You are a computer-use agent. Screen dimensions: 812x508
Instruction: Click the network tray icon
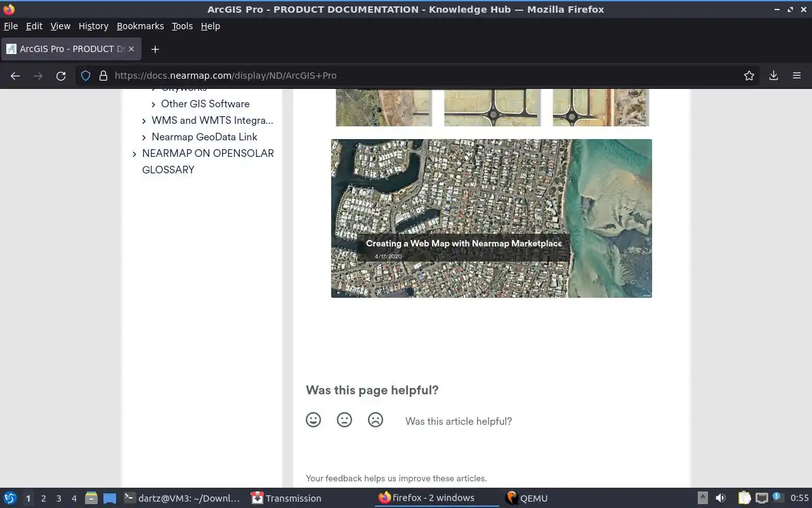762,498
